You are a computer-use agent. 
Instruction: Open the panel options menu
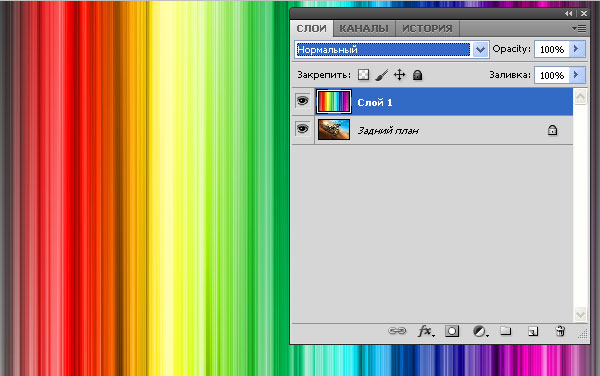click(x=579, y=29)
